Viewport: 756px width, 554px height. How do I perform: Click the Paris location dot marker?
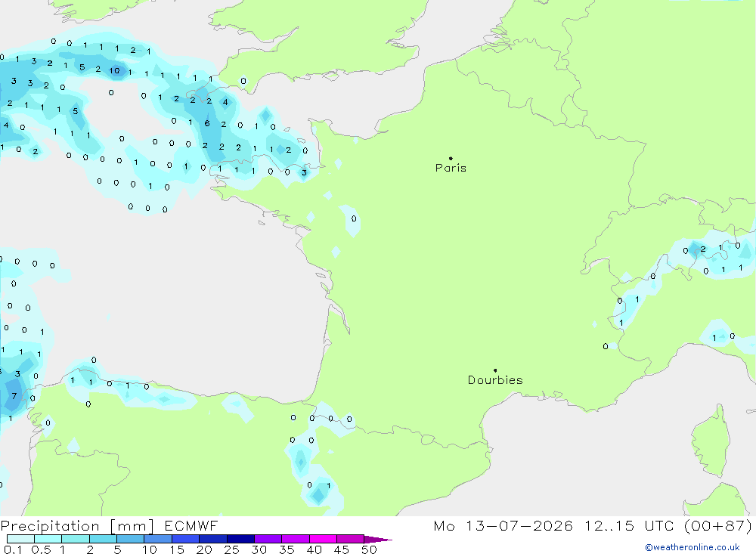click(451, 158)
